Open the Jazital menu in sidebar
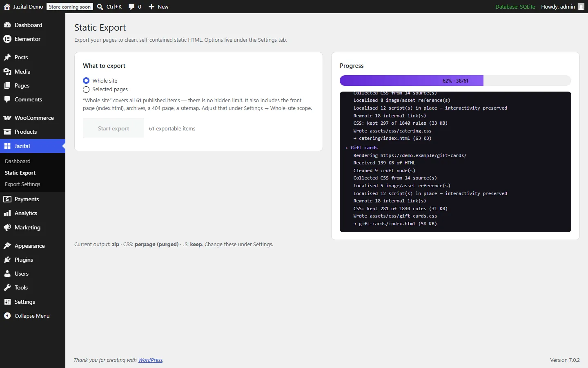The height and width of the screenshot is (368, 588). pyautogui.click(x=33, y=146)
